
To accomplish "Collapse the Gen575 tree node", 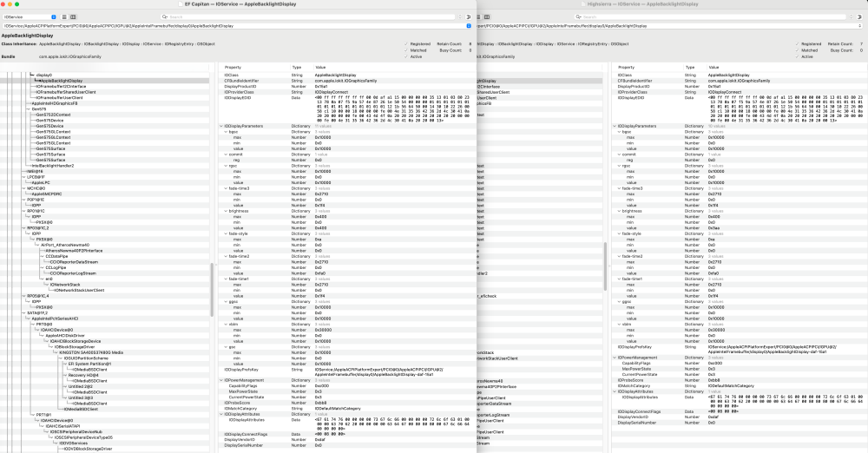I will [29, 109].
